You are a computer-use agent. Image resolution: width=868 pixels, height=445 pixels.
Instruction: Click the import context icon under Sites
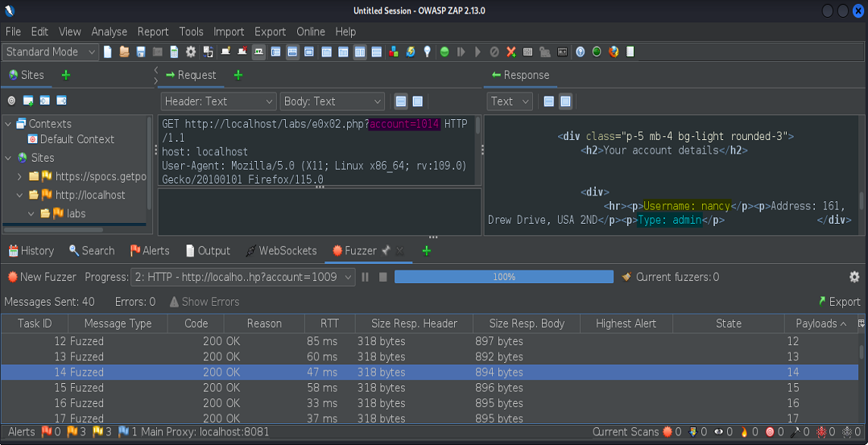(45, 101)
